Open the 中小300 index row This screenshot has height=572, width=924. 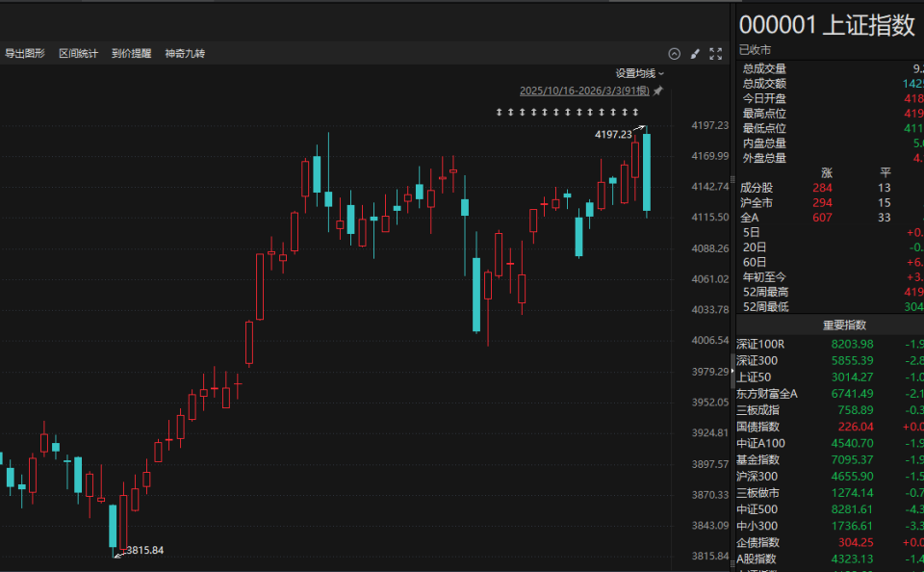click(x=831, y=526)
